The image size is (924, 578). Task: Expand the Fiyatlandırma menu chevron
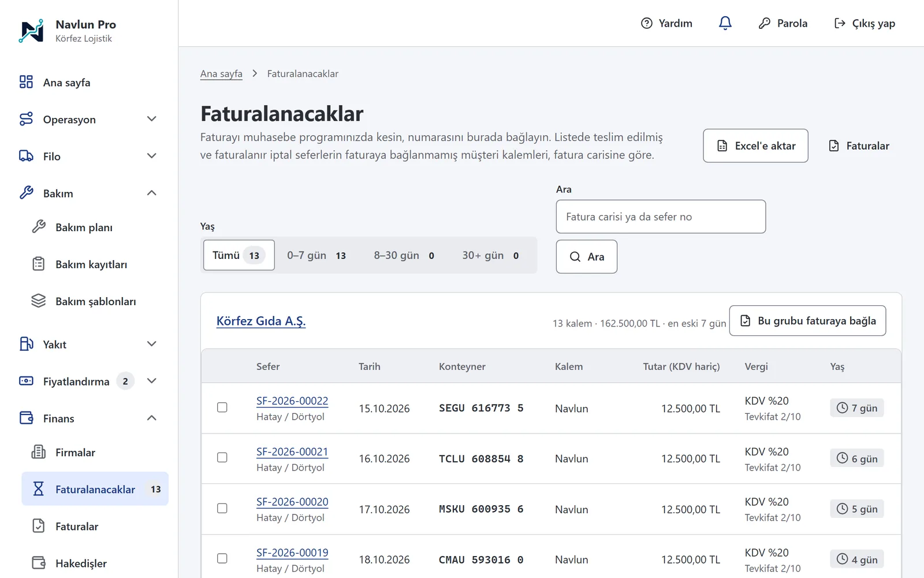(152, 381)
